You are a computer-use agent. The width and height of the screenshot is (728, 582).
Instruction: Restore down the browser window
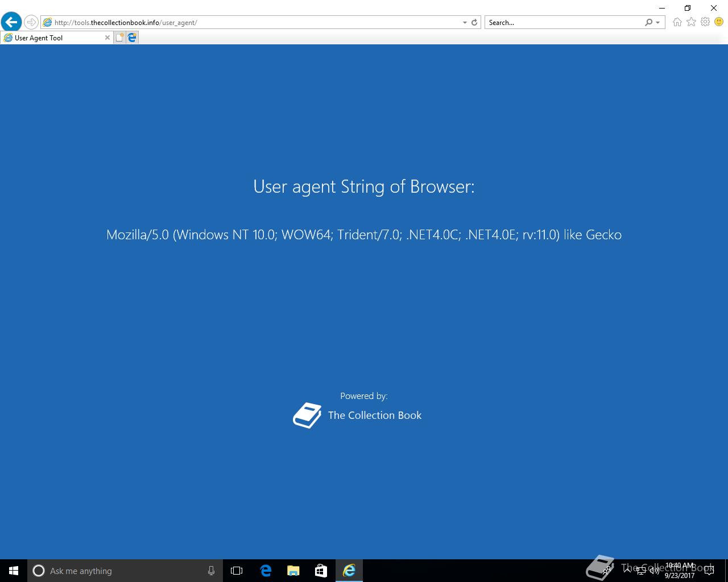click(x=688, y=8)
